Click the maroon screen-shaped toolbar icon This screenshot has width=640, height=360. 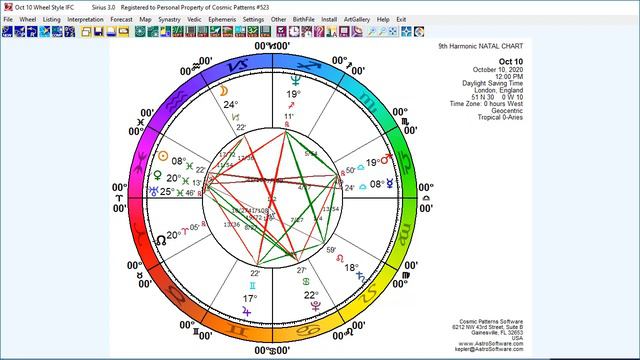(x=344, y=31)
